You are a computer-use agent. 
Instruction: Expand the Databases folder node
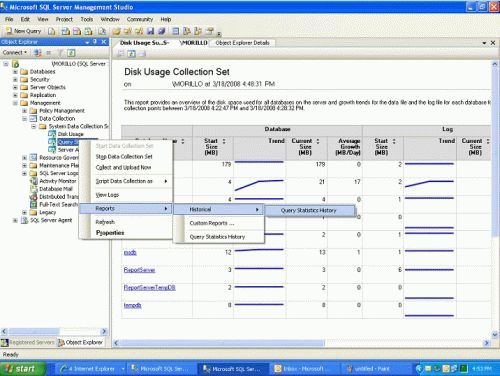click(x=15, y=72)
